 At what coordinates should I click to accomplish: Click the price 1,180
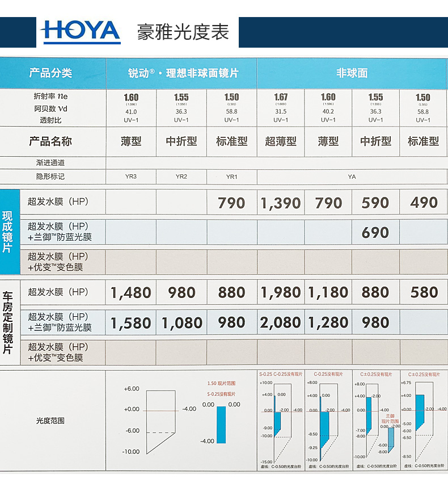click(x=328, y=292)
